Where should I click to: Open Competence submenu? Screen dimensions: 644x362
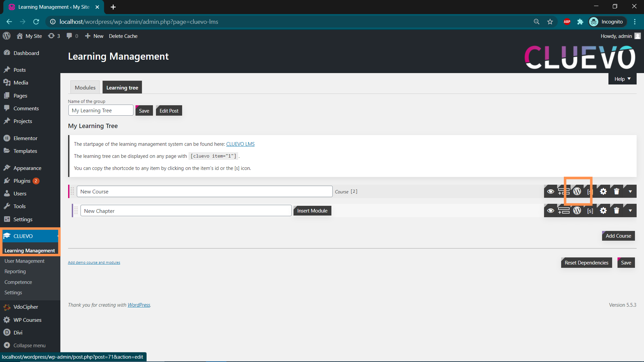[18, 282]
